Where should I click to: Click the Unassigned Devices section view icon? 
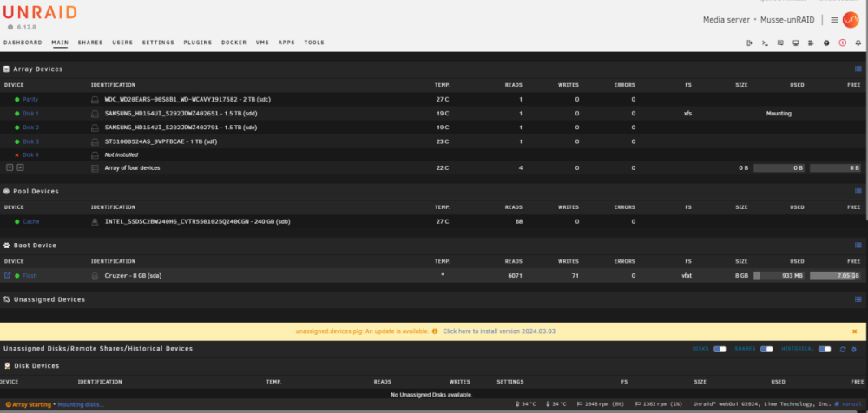tap(858, 299)
